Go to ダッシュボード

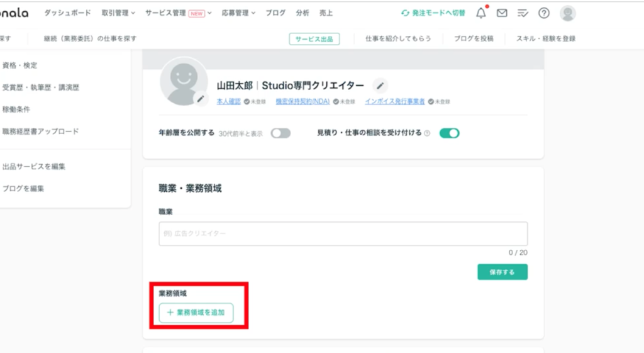coord(67,13)
